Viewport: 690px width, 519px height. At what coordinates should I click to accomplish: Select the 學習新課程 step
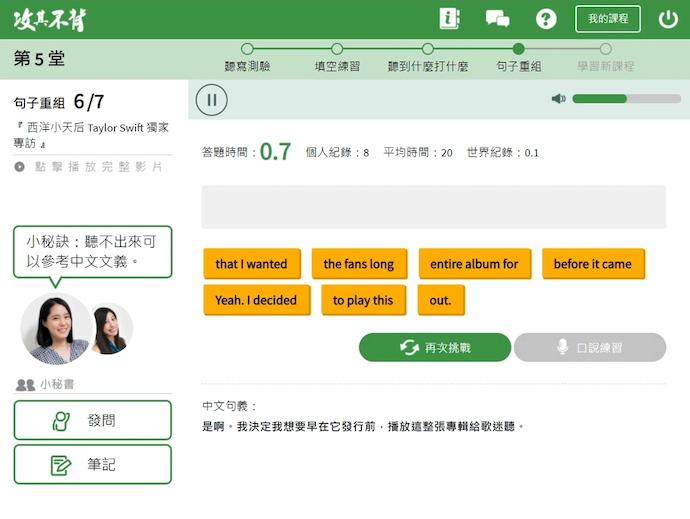click(x=605, y=57)
